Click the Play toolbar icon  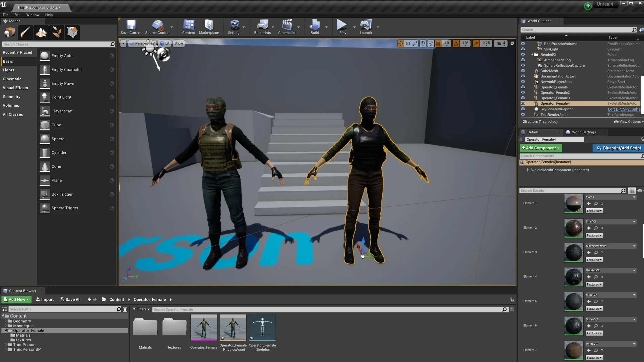tap(342, 27)
